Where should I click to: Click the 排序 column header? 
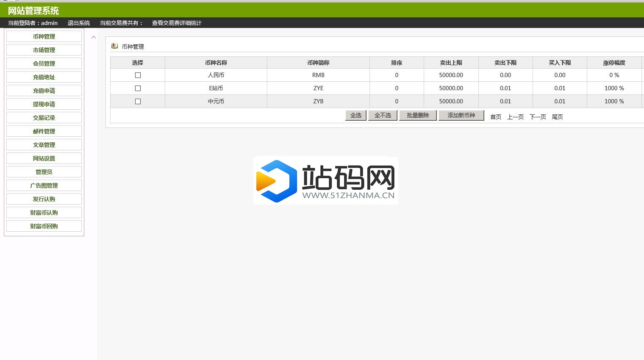(x=397, y=63)
